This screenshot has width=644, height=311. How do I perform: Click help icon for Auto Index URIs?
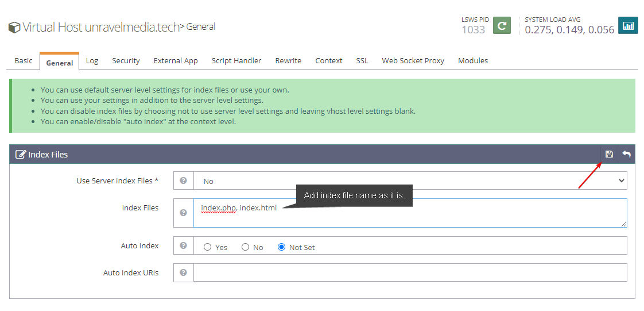[x=183, y=272]
